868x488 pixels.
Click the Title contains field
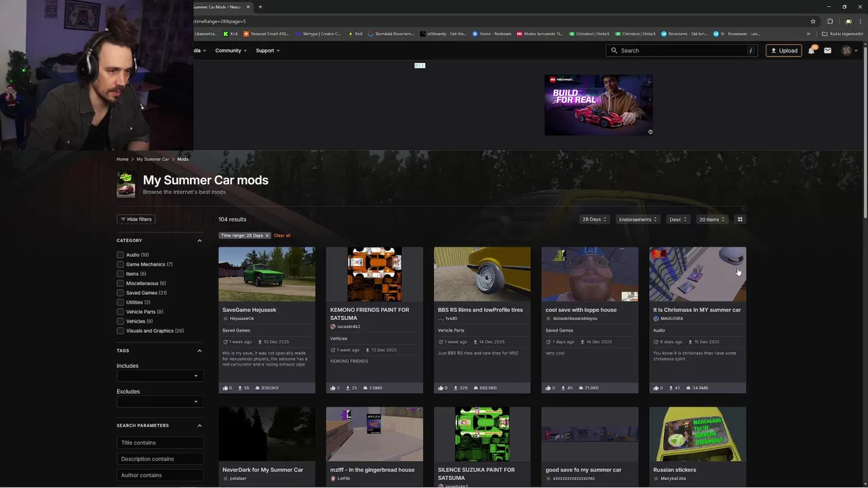[160, 443]
